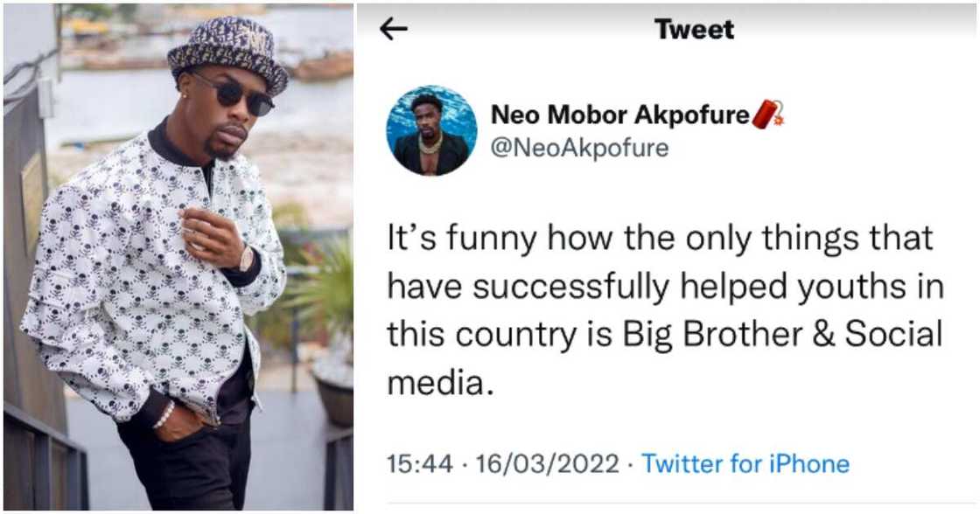Open the tweet author's profile avatar

[431, 130]
